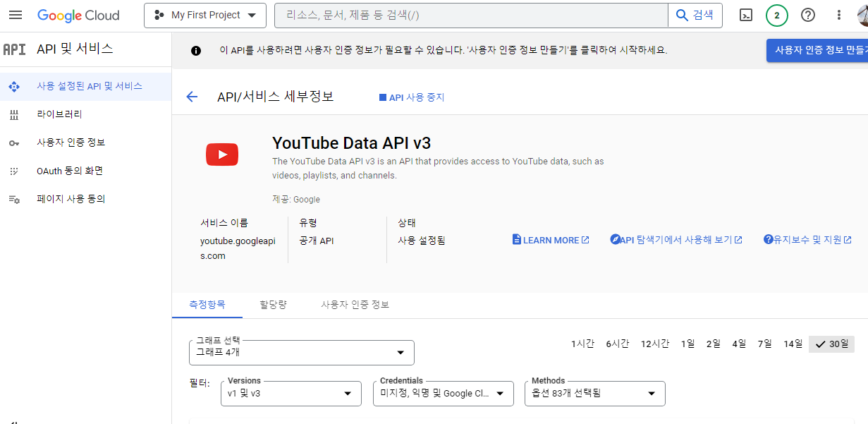This screenshot has height=424, width=868.
Task: Expand the 그래프 선택 dropdown
Action: pos(302,352)
